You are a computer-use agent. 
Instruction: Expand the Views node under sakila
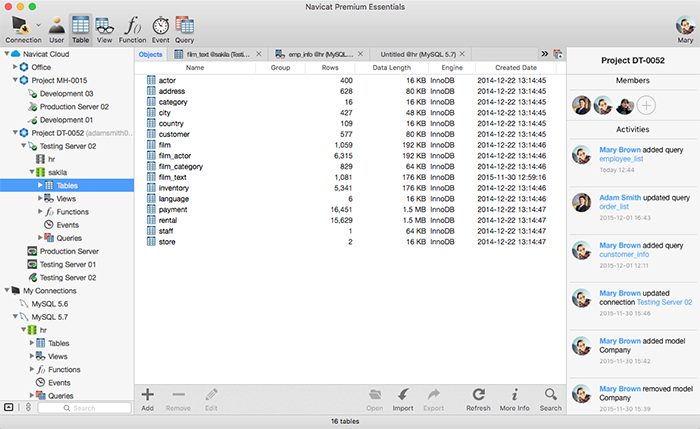[x=40, y=198]
